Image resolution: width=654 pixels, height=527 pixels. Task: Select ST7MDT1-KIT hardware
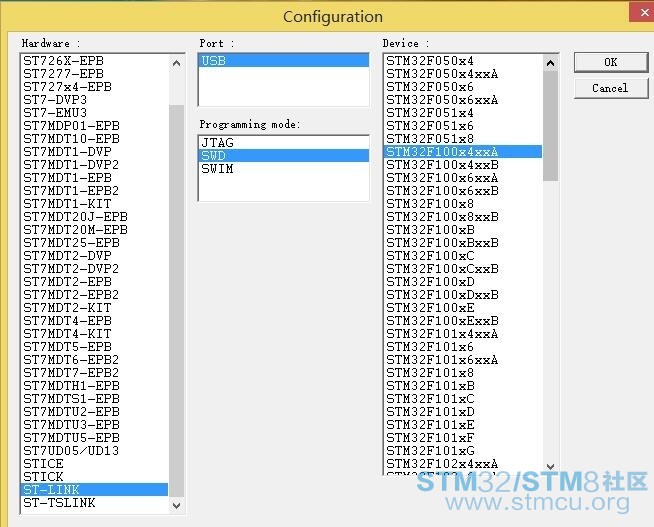(x=94, y=203)
